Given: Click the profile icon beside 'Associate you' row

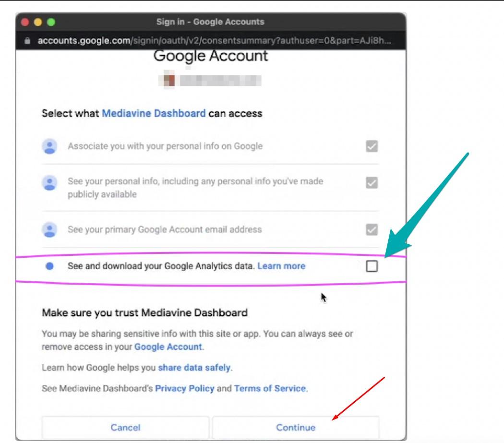Looking at the screenshot, I should point(49,146).
